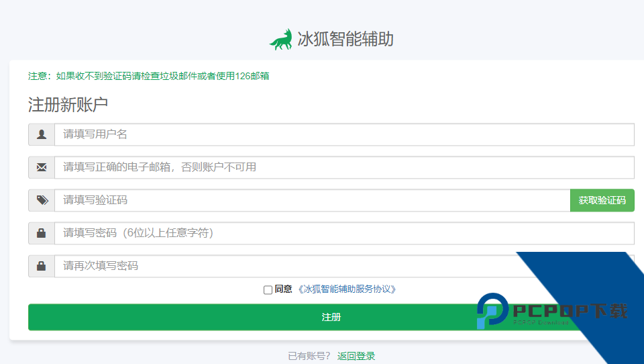
Task: Click the 注册新账户 heading
Action: (x=68, y=105)
